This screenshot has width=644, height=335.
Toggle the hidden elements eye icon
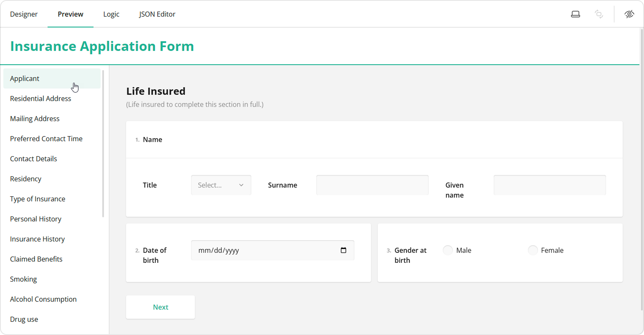click(x=629, y=14)
